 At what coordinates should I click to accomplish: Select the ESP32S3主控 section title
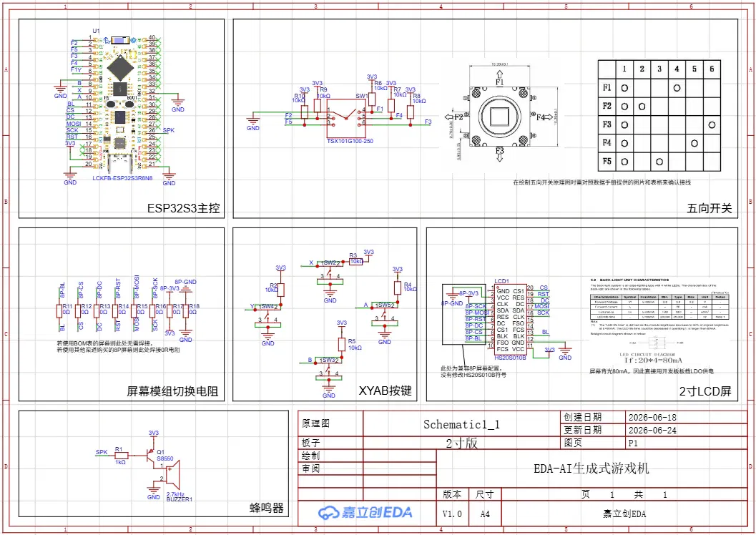[184, 208]
